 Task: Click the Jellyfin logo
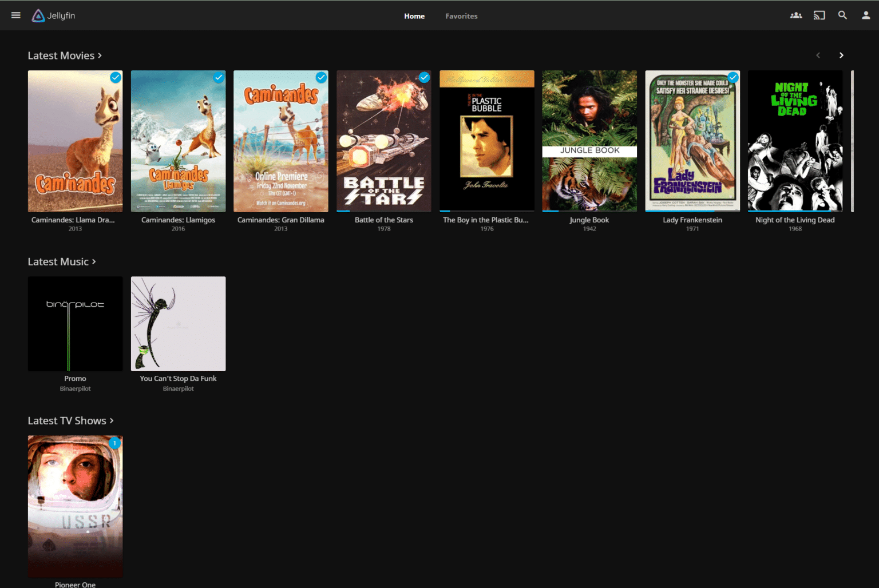[54, 15]
